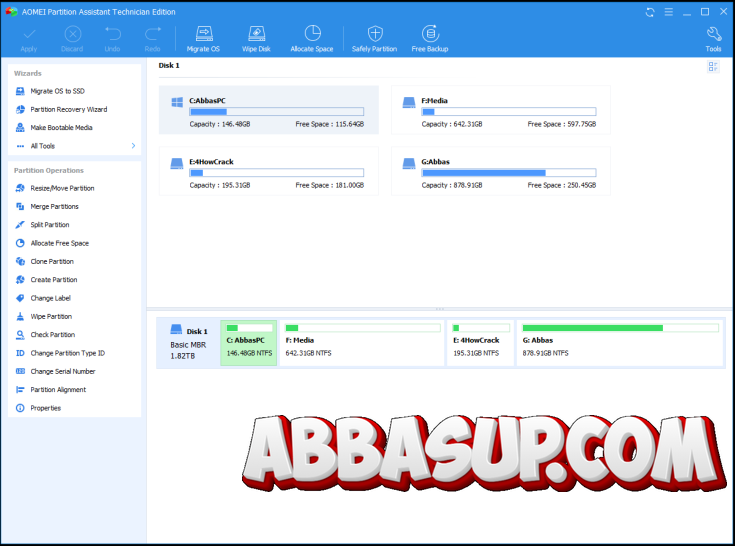Viewport: 735px width, 546px height.
Task: Select the C:AbbasPC partition card
Action: point(269,110)
